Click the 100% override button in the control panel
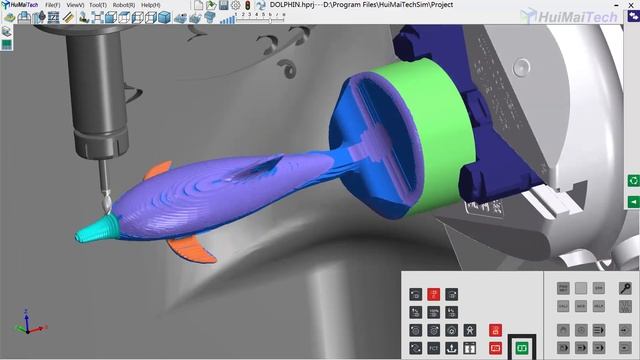 click(433, 312)
